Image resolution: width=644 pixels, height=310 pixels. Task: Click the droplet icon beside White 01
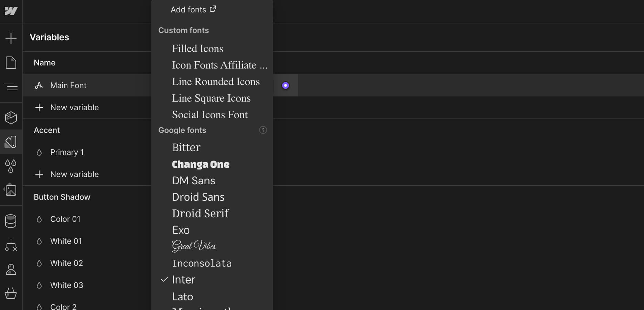pos(39,241)
